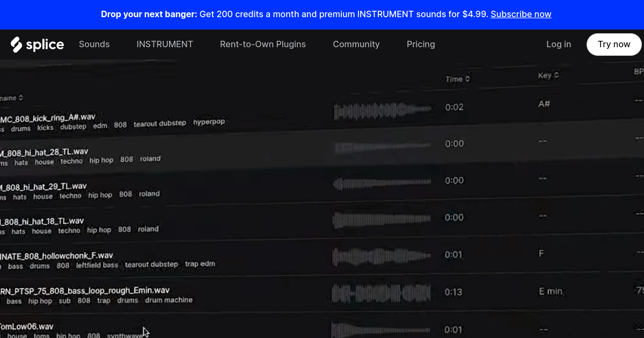Click the tearout dubstep tag on kick_ring row
The width and height of the screenshot is (644, 338).
(160, 123)
